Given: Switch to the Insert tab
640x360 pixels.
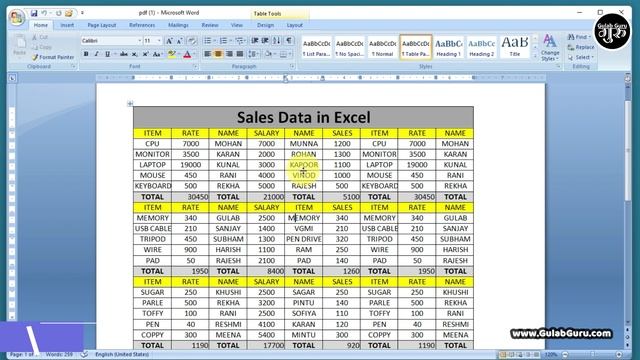Looking at the screenshot, I should tap(67, 25).
